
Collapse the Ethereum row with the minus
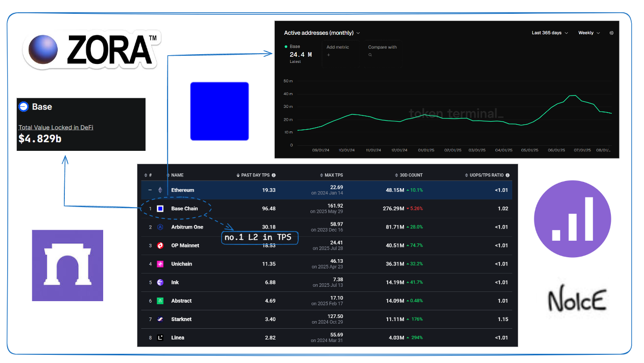[150, 190]
